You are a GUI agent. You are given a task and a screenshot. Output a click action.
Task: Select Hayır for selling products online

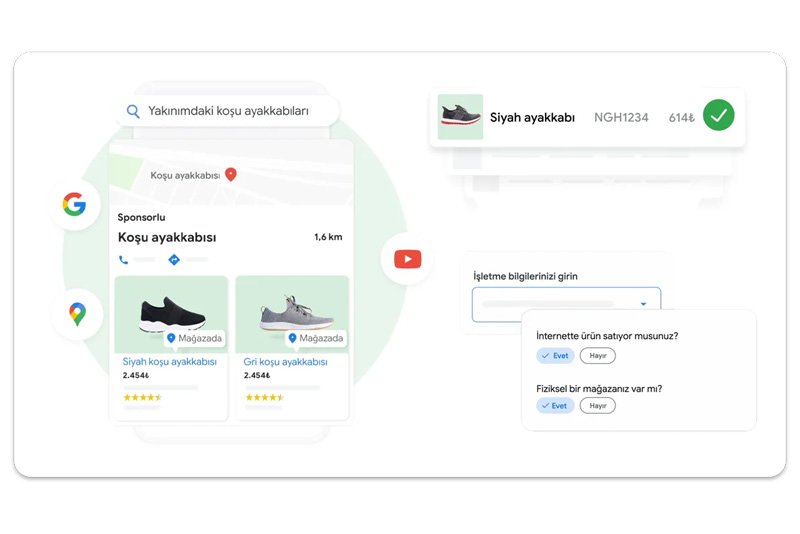tap(597, 355)
